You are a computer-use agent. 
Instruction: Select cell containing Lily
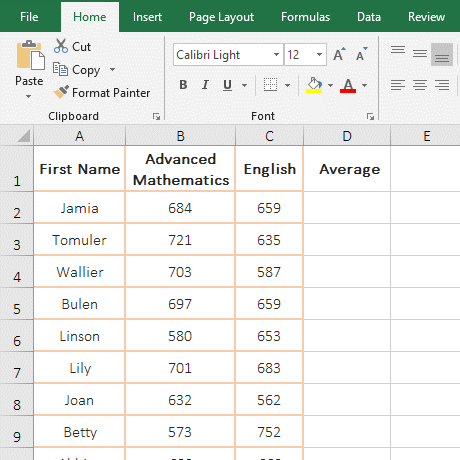tap(79, 368)
